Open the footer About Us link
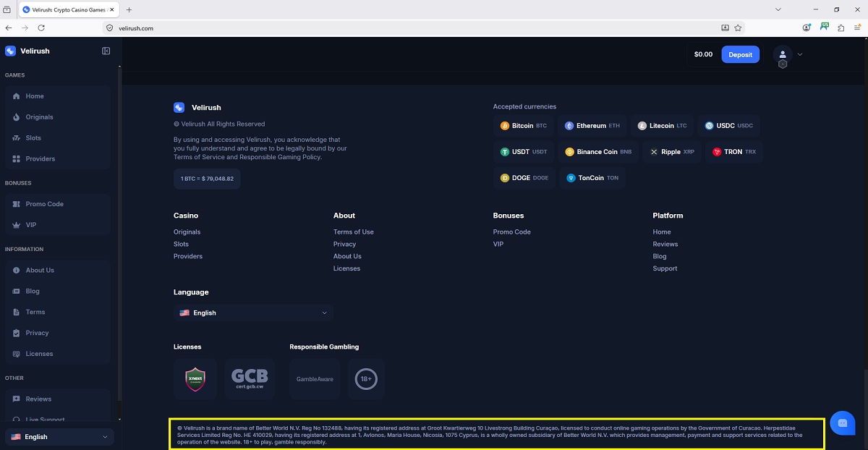The image size is (868, 450). (x=348, y=257)
